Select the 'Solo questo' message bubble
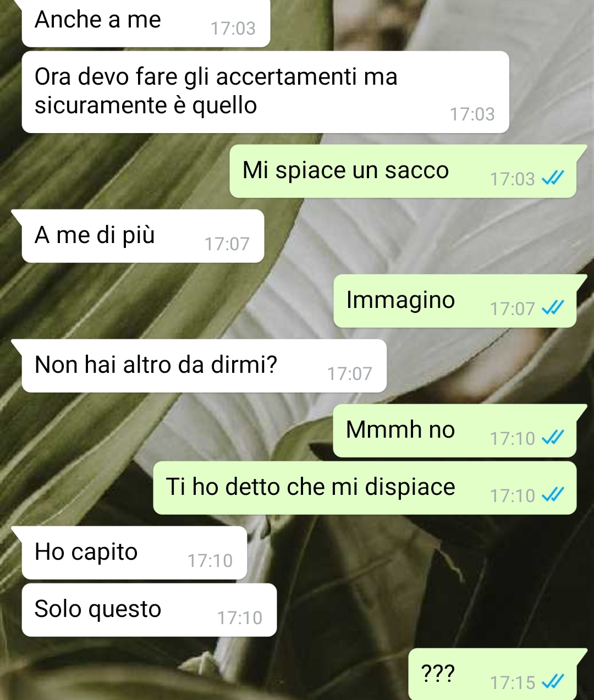 pyautogui.click(x=149, y=610)
